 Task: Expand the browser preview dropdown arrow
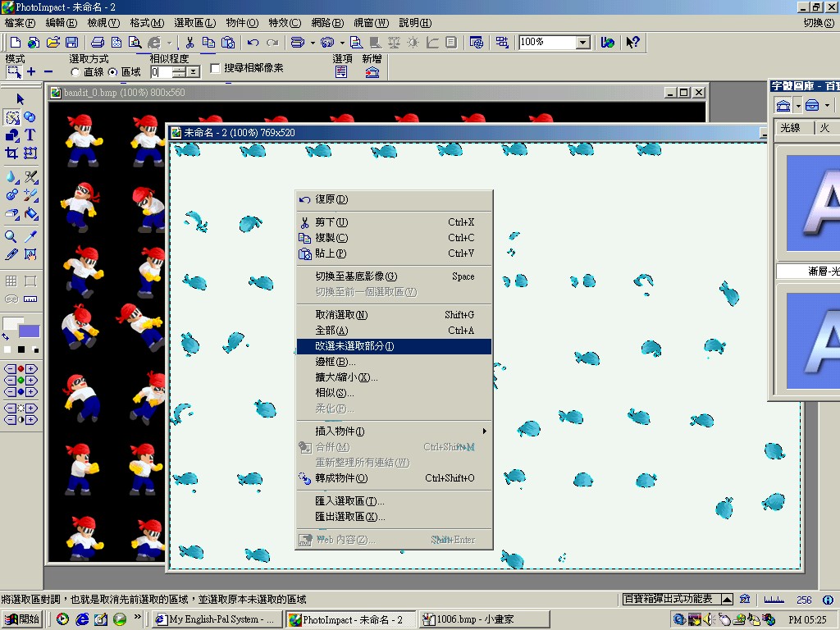pyautogui.click(x=169, y=43)
